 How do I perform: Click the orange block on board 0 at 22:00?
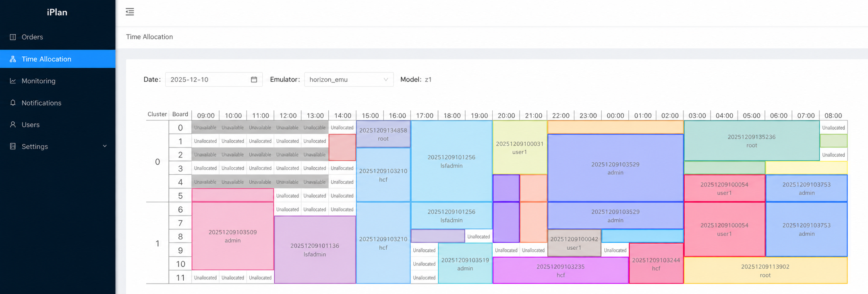tap(615, 127)
